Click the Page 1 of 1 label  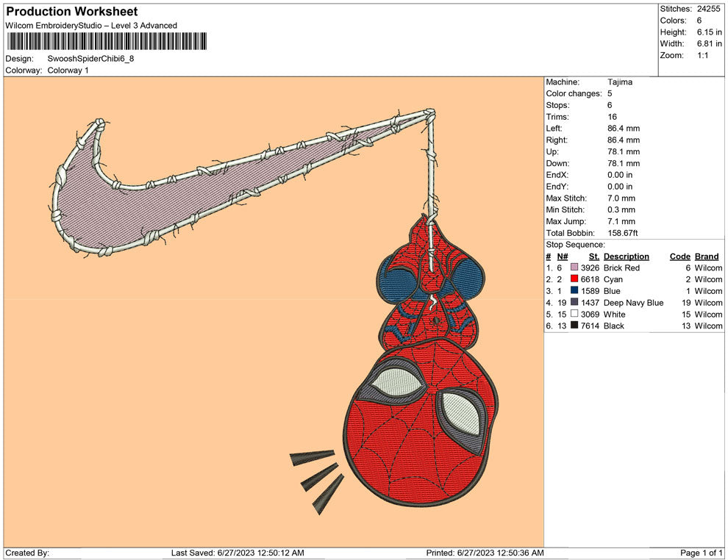point(702,553)
